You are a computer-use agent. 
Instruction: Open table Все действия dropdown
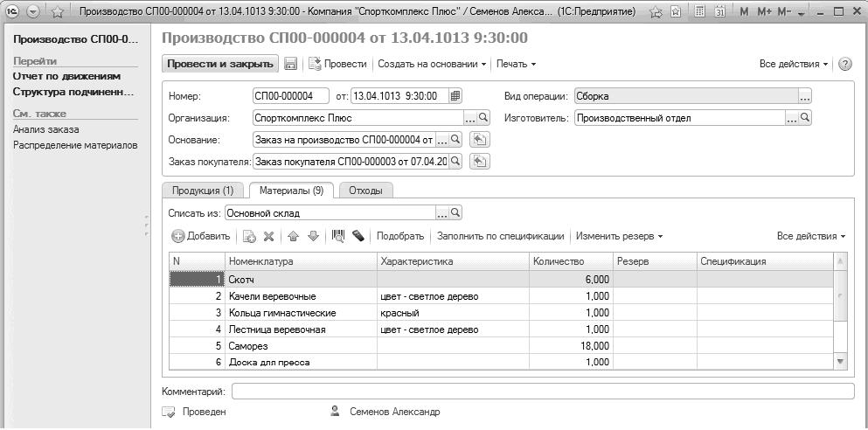811,236
